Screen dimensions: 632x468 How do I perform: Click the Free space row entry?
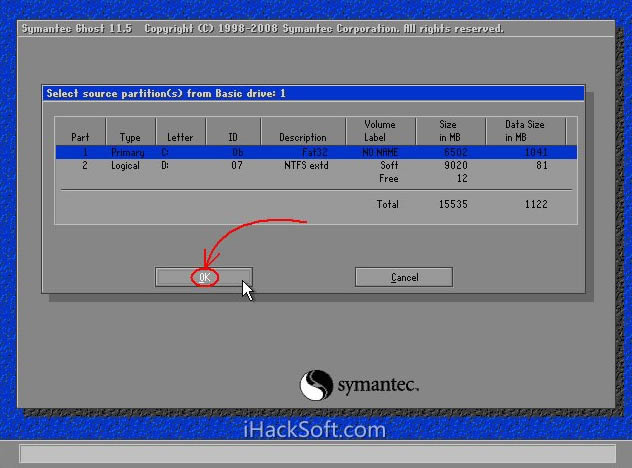point(423,178)
